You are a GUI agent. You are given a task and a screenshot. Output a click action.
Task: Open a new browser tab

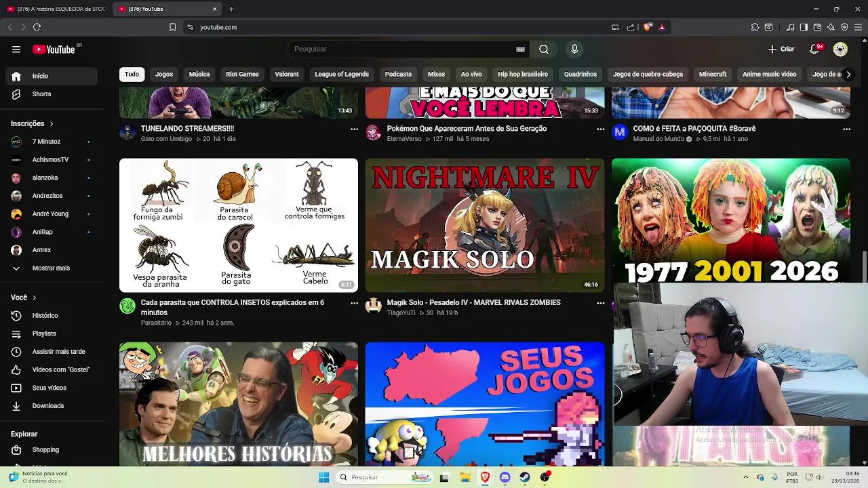(231, 9)
